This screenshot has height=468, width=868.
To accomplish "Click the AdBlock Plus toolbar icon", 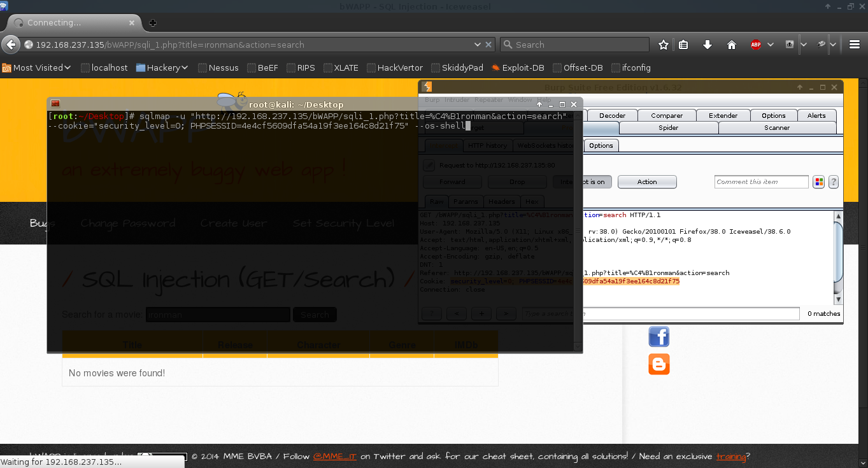I will [x=756, y=45].
